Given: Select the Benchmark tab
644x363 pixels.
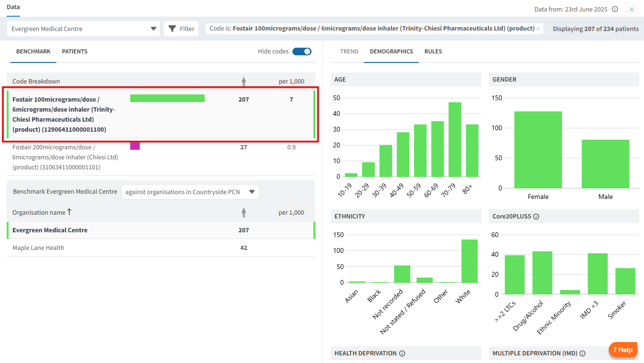Looking at the screenshot, I should (33, 52).
